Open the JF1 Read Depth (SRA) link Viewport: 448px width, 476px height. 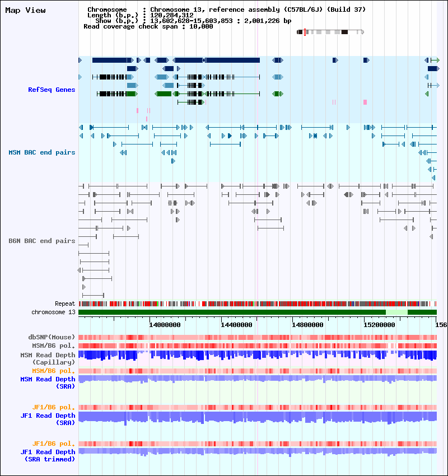coord(48,419)
